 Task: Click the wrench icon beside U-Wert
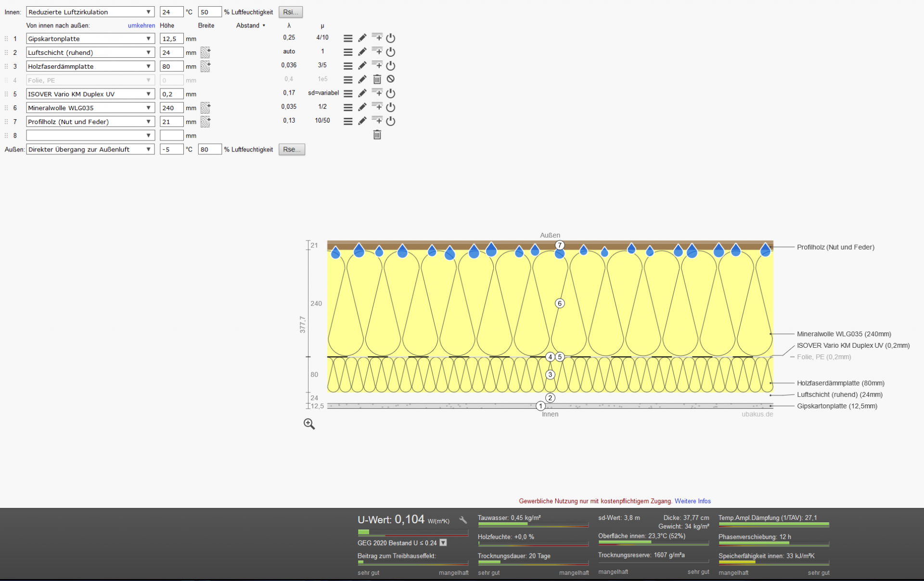pos(463,520)
